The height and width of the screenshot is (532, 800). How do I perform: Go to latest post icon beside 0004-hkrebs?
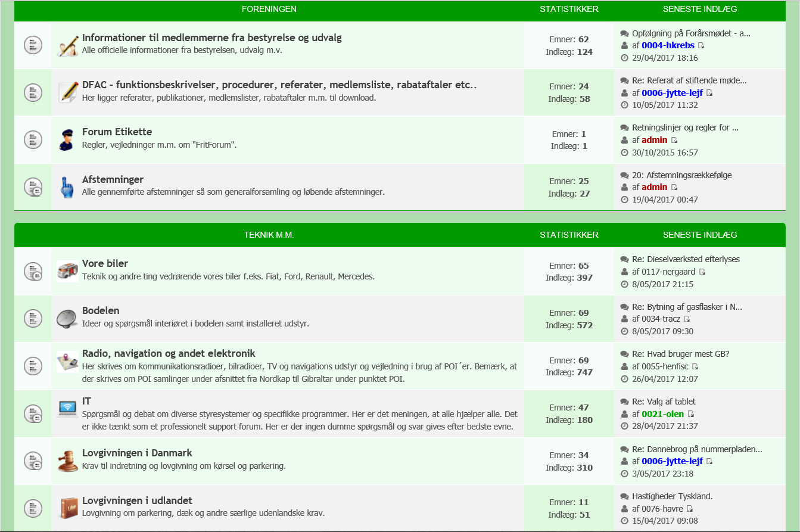701,46
